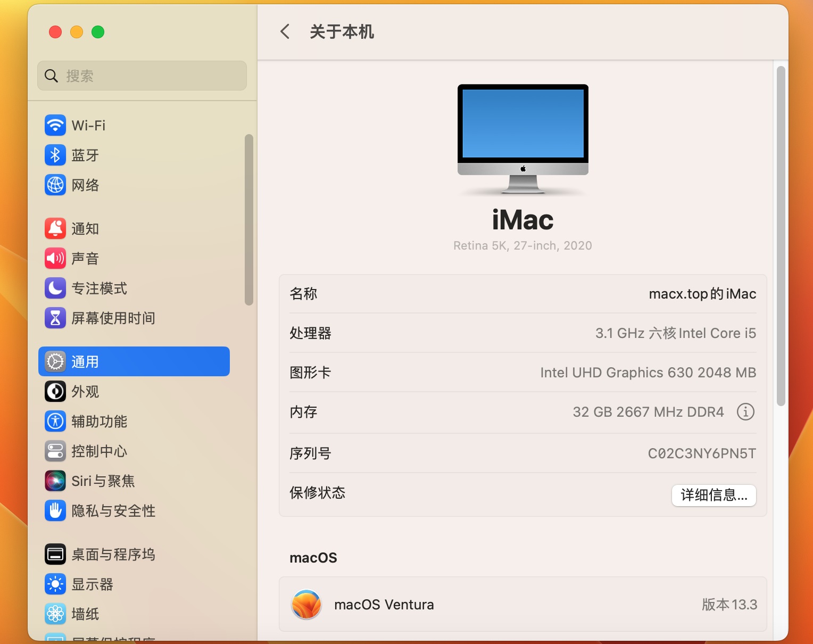Open 隐私与安全性 privacy settings
The image size is (813, 644).
[x=113, y=511]
